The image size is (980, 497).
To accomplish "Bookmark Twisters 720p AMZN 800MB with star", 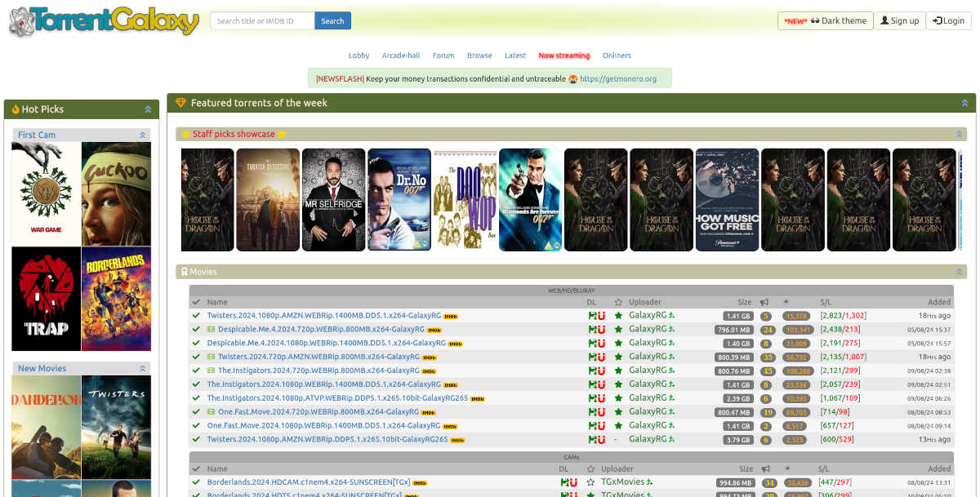I will pyautogui.click(x=618, y=357).
